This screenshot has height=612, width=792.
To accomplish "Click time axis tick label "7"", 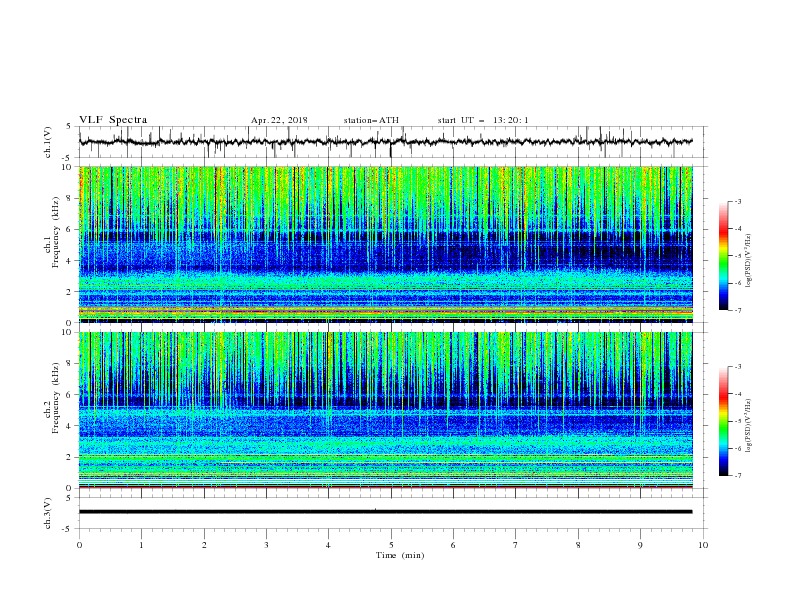I will [x=516, y=545].
